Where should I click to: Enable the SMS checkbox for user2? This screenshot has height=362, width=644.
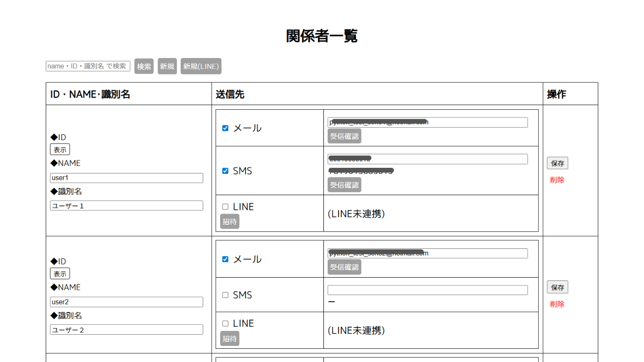(x=225, y=295)
